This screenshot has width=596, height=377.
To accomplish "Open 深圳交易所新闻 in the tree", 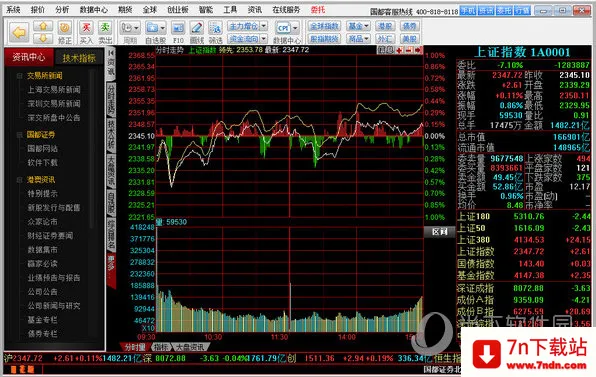I will tap(54, 104).
